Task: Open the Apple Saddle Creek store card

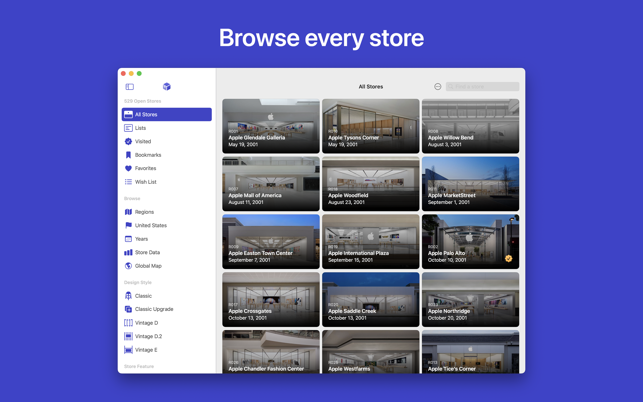Action: 371,299
